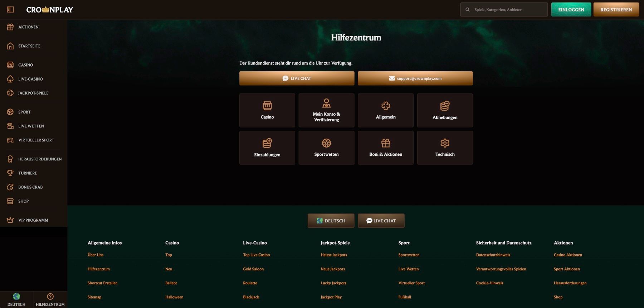Open the Deutsch language selector in footer
This screenshot has height=308, width=644.
pos(331,221)
